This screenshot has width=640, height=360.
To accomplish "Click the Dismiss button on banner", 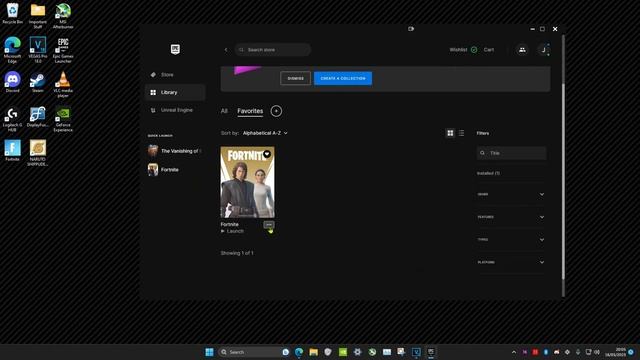I will [296, 78].
